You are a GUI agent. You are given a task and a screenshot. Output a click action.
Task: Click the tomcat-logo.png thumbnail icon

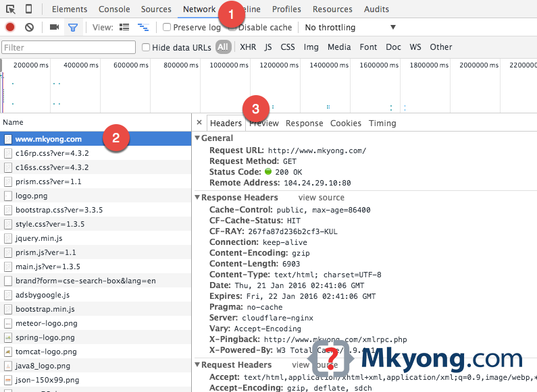tap(8, 352)
